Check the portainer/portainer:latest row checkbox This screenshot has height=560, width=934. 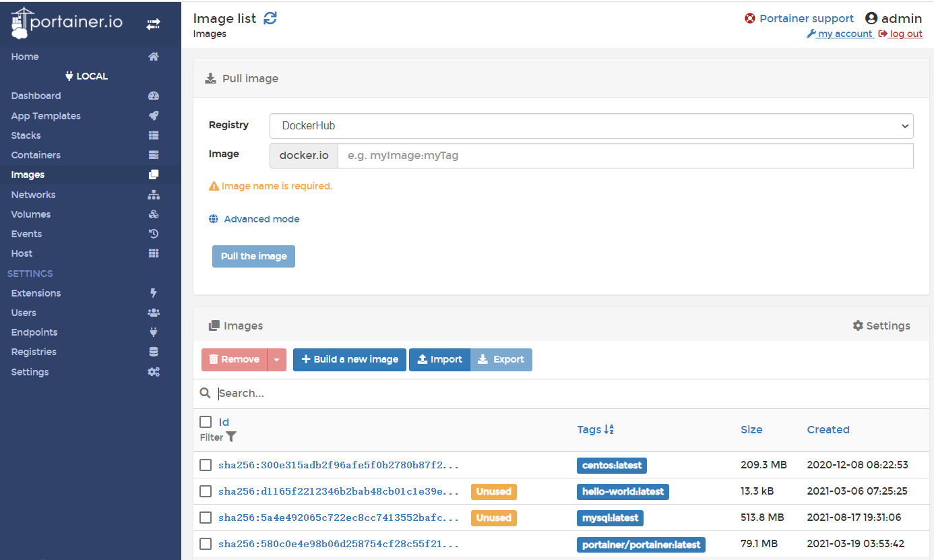(x=206, y=544)
